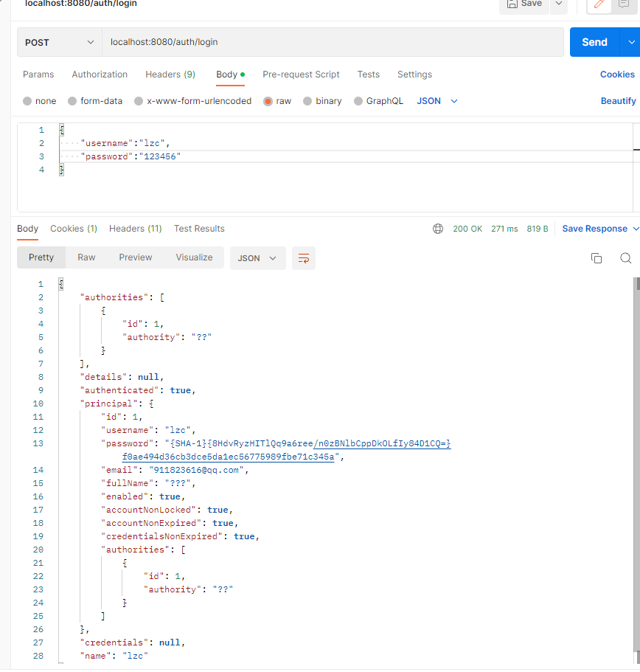The image size is (640, 672).
Task: Open the comments icon at top right
Action: (624, 4)
